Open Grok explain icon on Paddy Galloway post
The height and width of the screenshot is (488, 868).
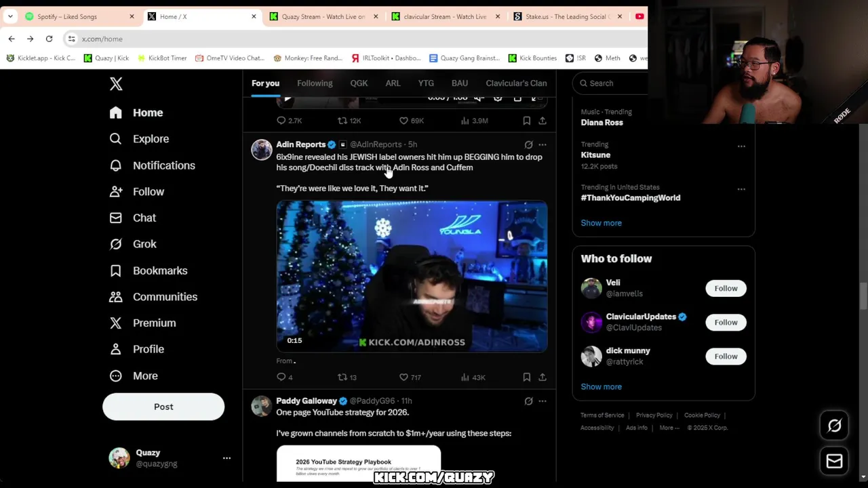click(x=528, y=401)
